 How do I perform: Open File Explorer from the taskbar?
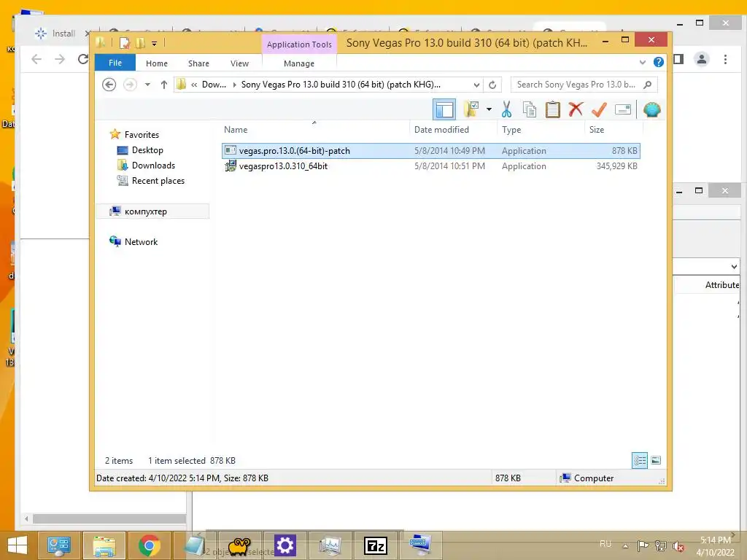pyautogui.click(x=104, y=545)
